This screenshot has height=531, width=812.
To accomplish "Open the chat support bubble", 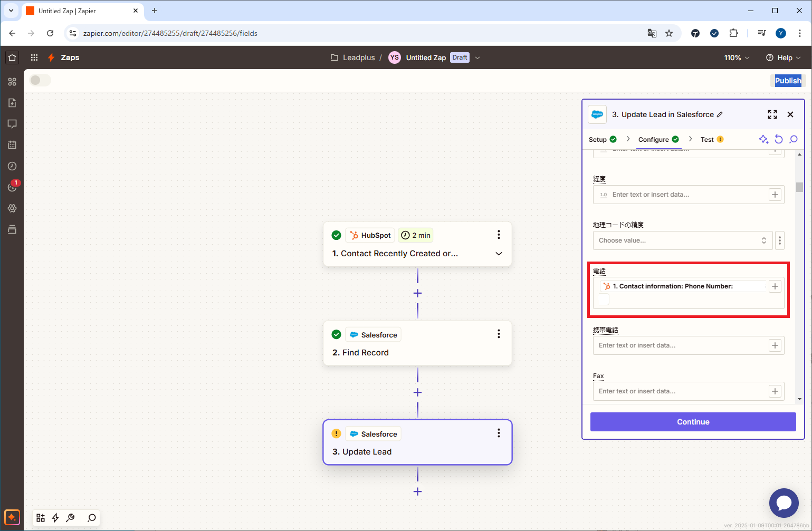I will pyautogui.click(x=784, y=503).
